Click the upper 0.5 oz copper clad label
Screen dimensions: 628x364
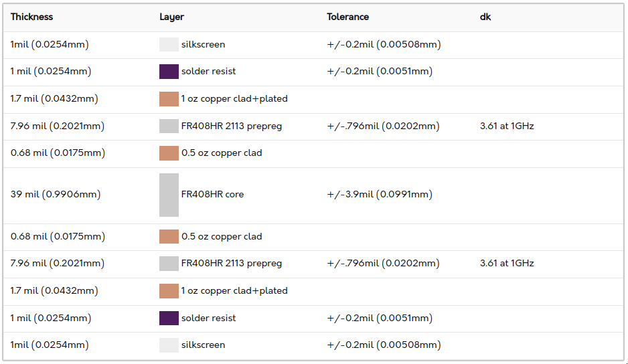tap(222, 153)
